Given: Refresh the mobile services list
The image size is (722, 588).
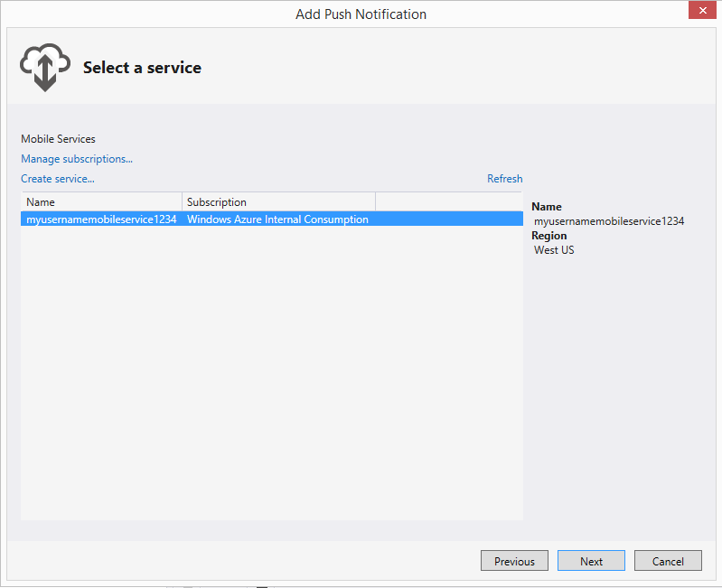Looking at the screenshot, I should point(504,179).
